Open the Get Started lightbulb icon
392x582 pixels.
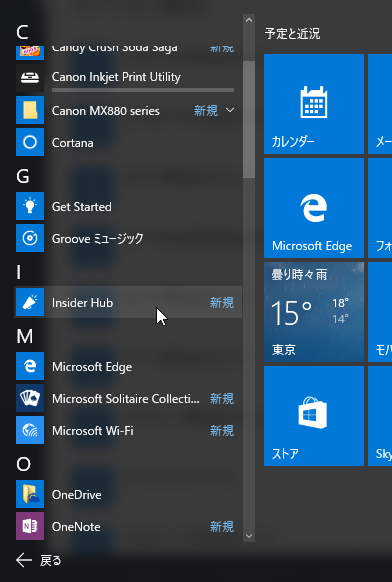(x=30, y=206)
